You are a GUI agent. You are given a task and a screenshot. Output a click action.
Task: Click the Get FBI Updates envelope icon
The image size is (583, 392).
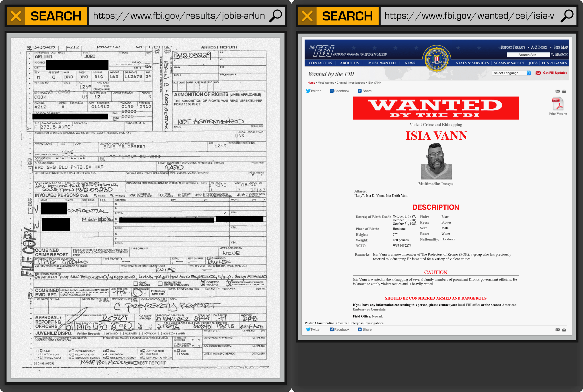[538, 73]
